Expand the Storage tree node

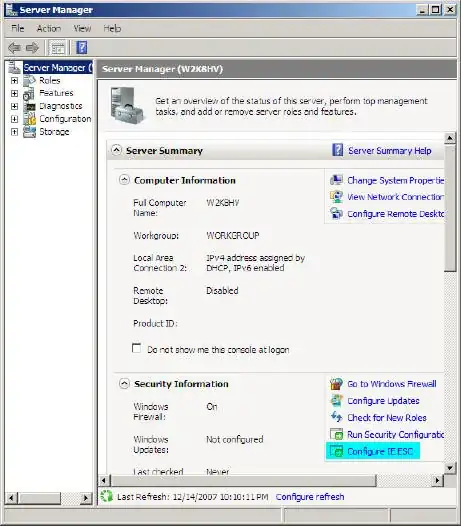point(14,132)
